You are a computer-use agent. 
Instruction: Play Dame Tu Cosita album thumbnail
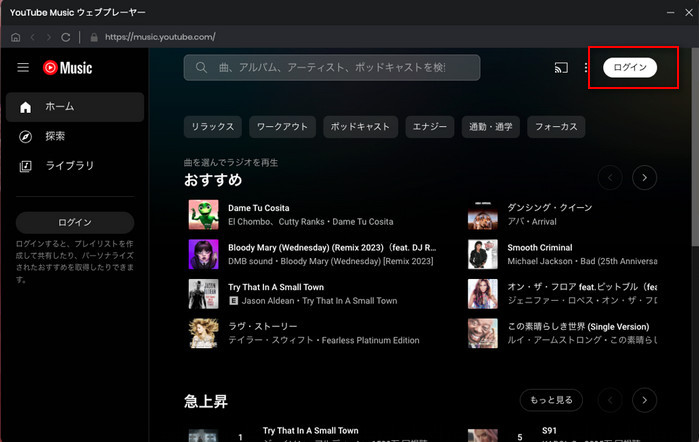pos(203,215)
